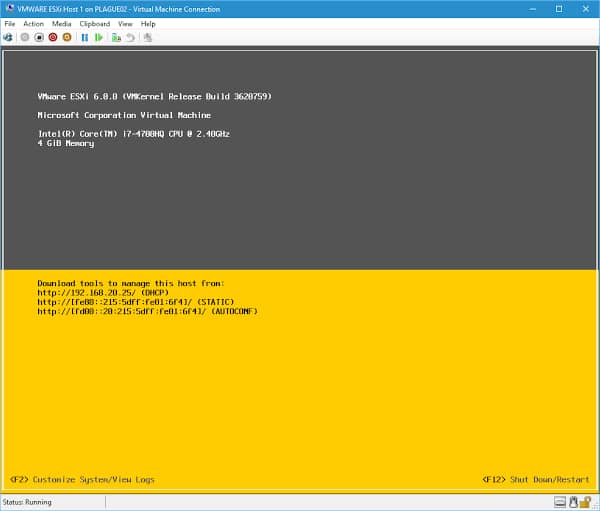Click the Intel Core i7-4700HQ CPU text
This screenshot has width=600, height=511.
pyautogui.click(x=134, y=134)
